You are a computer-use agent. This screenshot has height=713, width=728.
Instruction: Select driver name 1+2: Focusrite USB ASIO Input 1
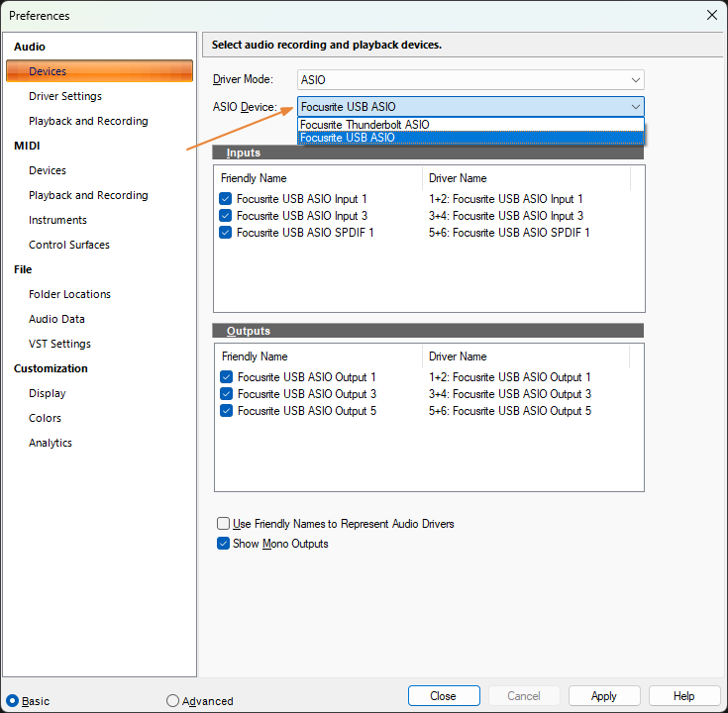point(505,199)
